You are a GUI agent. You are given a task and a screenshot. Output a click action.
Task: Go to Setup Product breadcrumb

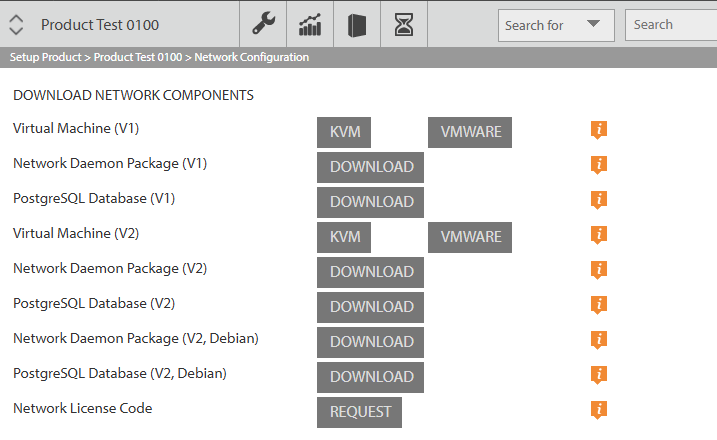pos(45,57)
